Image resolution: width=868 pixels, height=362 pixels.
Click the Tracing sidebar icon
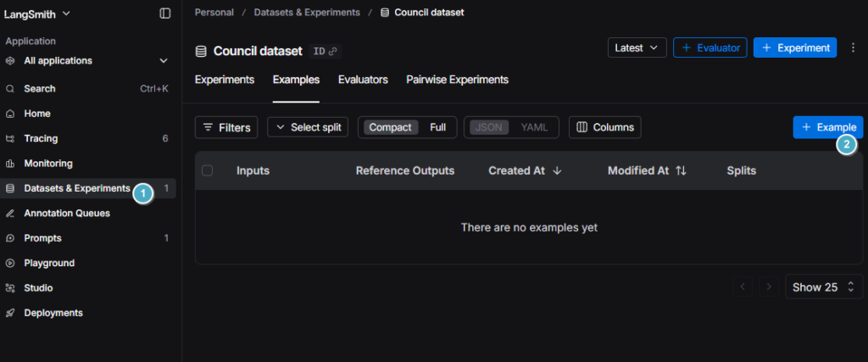[10, 138]
